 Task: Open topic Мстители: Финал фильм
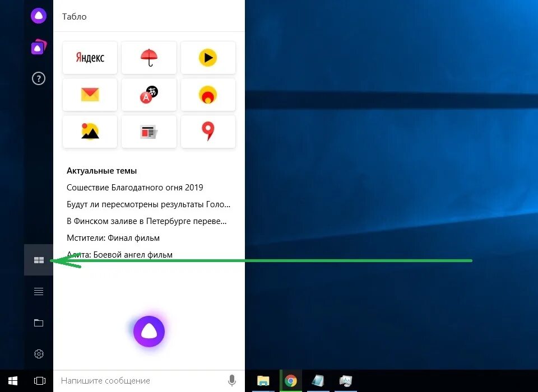tap(113, 238)
